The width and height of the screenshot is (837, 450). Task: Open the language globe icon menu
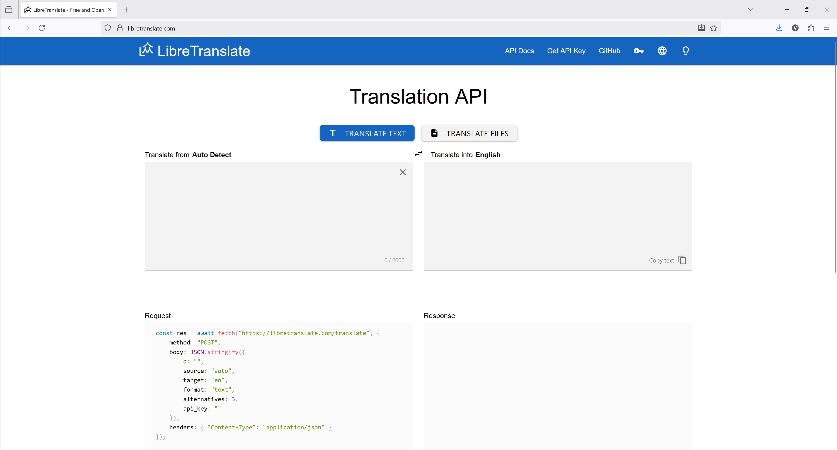coord(662,51)
